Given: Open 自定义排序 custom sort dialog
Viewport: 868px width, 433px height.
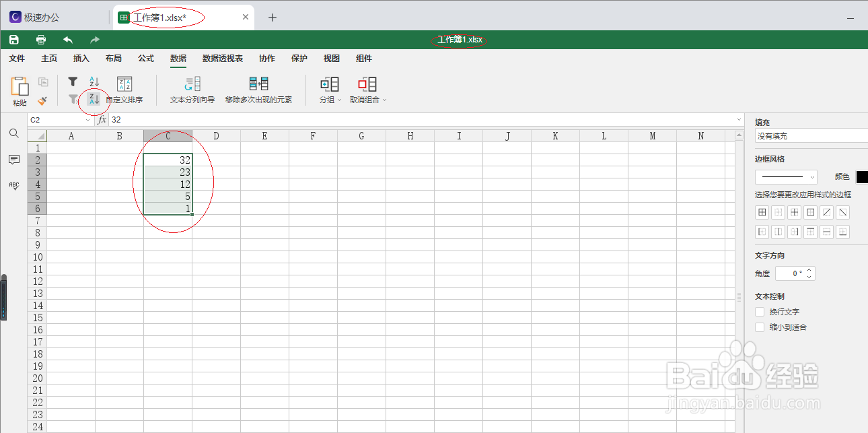Looking at the screenshot, I should (x=125, y=91).
